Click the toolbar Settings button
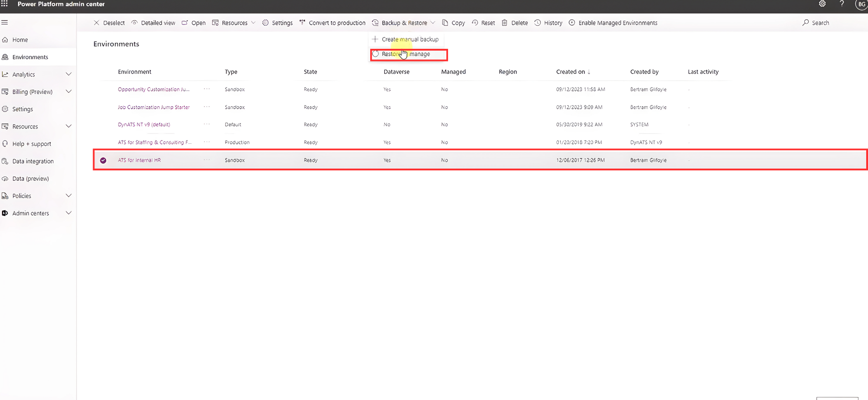The image size is (868, 400). tap(278, 23)
